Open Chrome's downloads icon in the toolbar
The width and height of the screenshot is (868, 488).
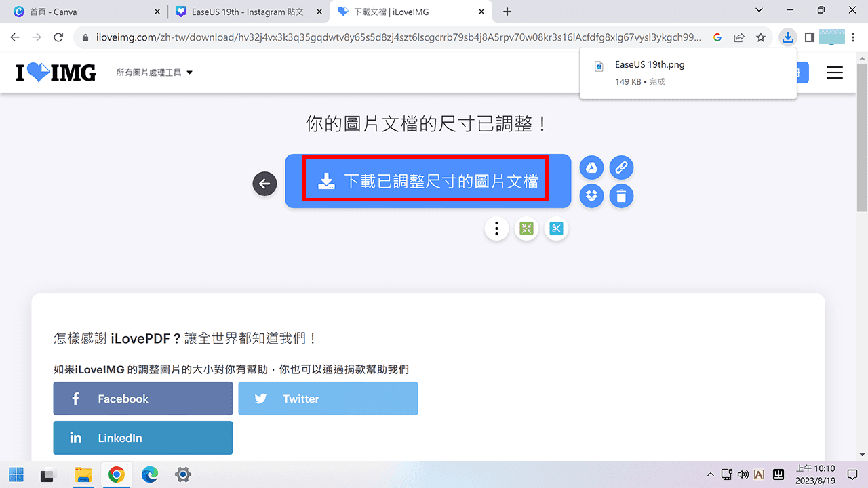[787, 37]
